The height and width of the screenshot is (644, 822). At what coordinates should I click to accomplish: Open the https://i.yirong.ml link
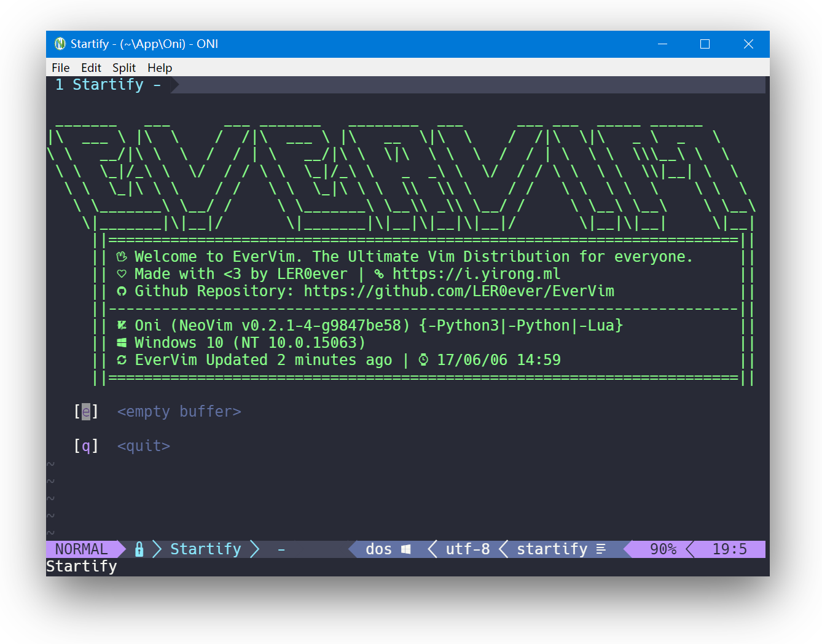click(476, 274)
